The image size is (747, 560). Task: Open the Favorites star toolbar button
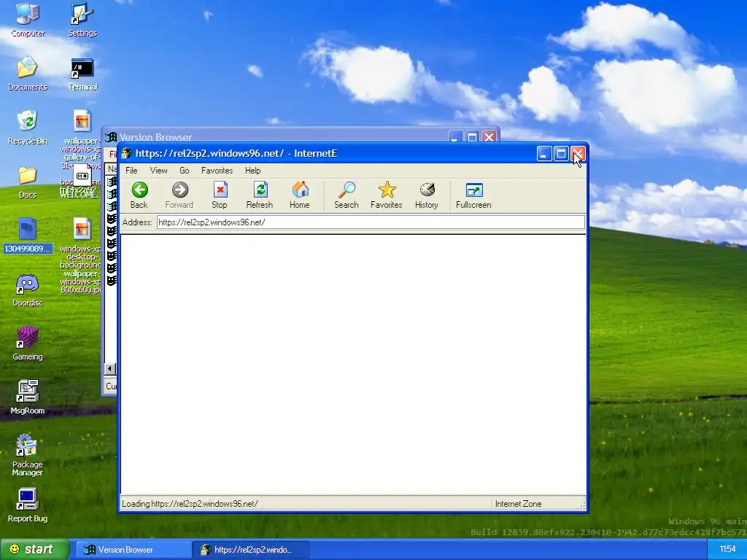(387, 195)
